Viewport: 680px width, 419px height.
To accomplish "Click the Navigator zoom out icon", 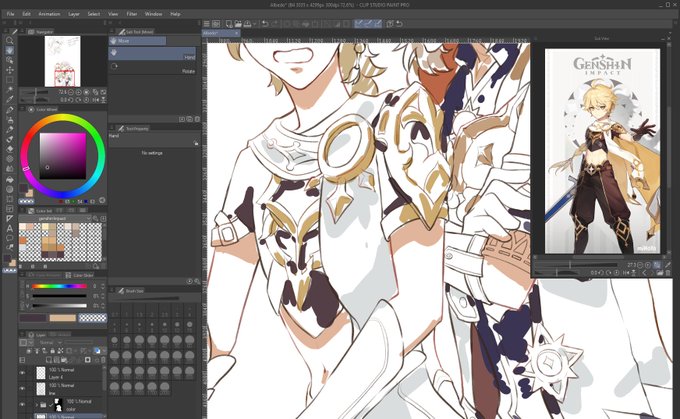I will pos(72,92).
